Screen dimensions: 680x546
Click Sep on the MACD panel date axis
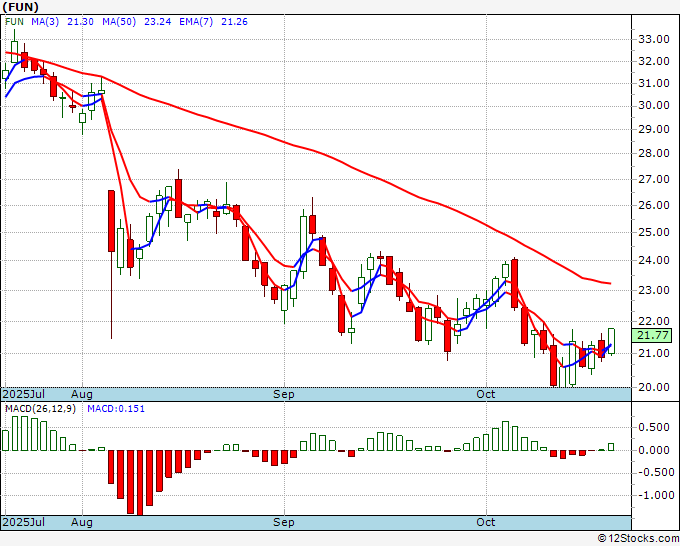[x=284, y=522]
